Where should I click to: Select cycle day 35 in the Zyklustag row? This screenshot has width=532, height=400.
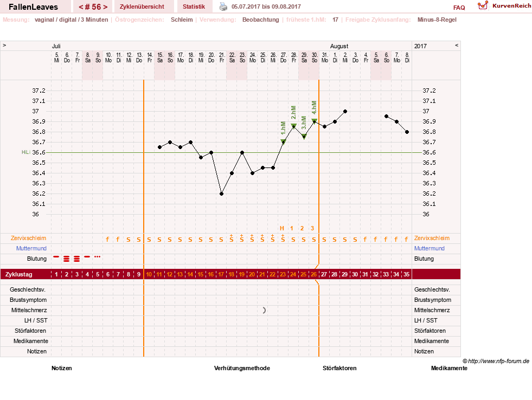(x=407, y=274)
